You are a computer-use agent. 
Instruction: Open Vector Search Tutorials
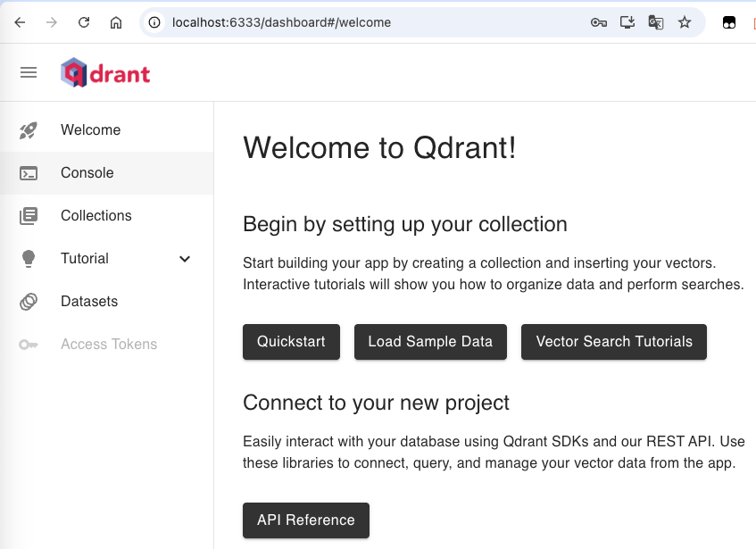tap(614, 342)
